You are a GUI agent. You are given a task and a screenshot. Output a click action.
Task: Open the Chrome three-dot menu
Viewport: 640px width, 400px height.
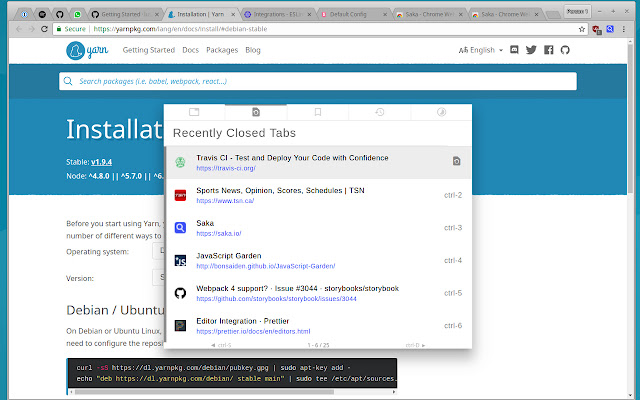[x=623, y=29]
